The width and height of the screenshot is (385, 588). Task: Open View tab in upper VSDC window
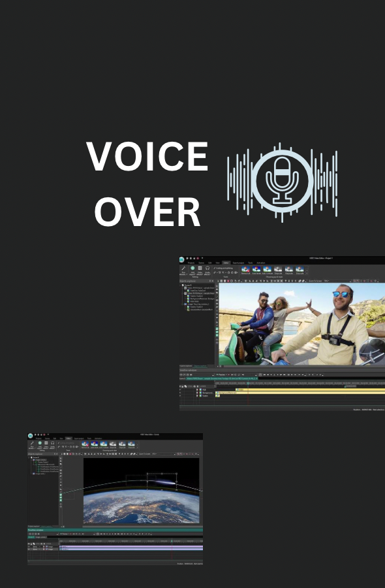217,263
